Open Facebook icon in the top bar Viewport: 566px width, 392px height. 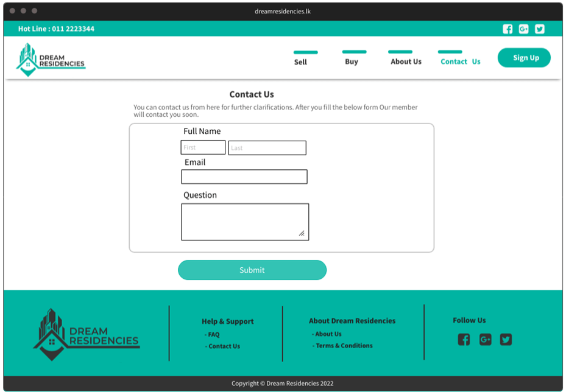pyautogui.click(x=508, y=29)
